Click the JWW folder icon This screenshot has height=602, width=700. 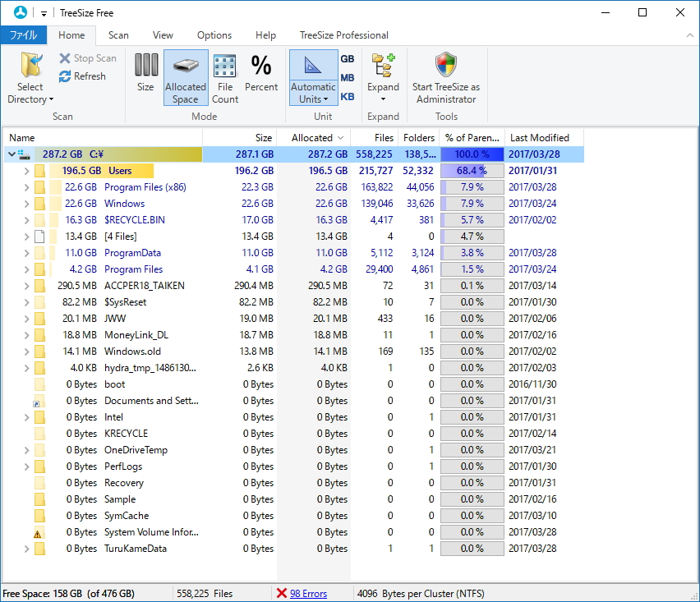click(39, 319)
